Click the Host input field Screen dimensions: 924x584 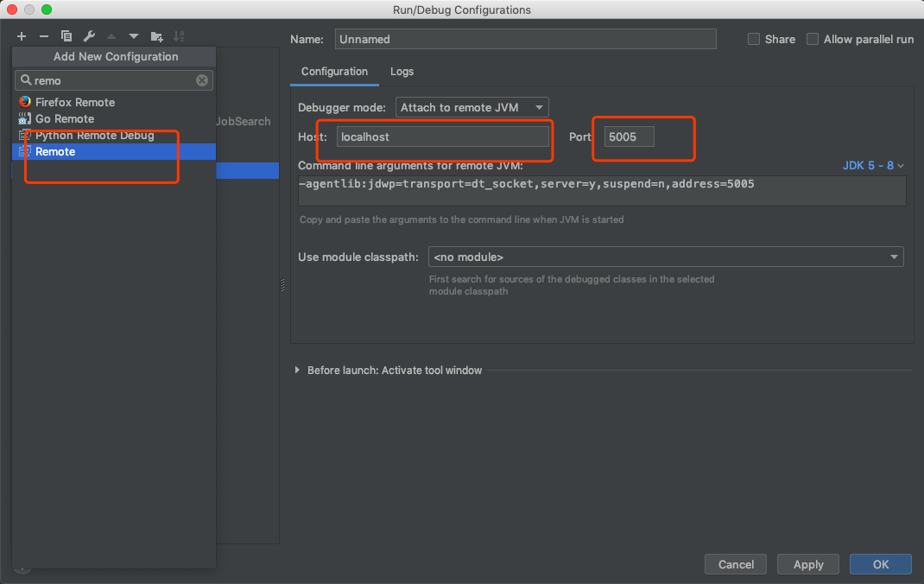coord(442,136)
